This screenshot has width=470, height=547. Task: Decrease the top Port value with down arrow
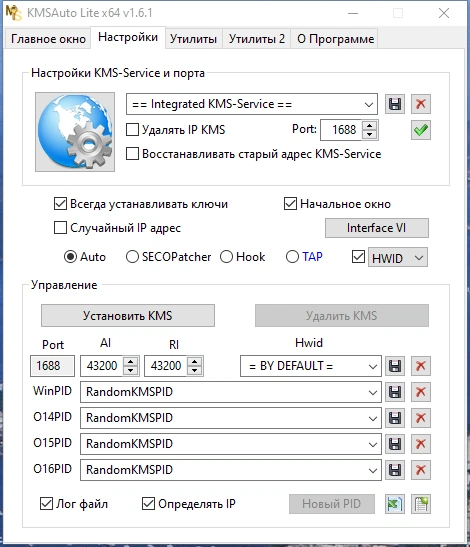click(x=370, y=134)
